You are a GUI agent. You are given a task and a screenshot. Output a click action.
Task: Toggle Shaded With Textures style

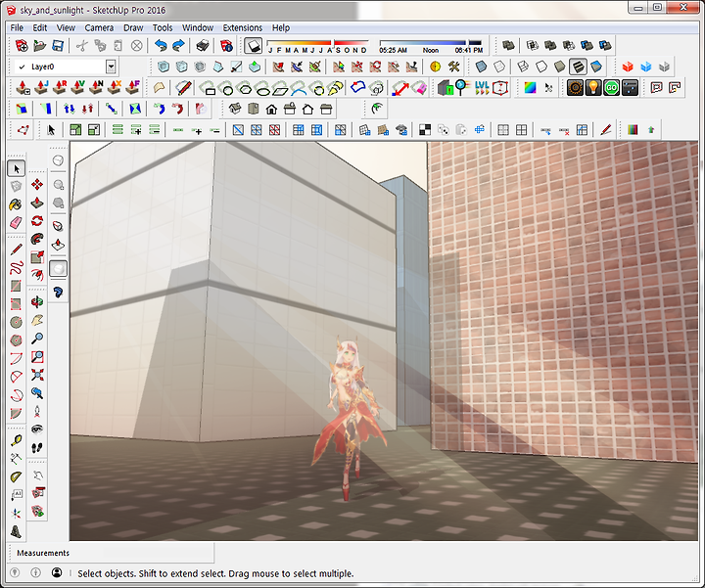(578, 67)
